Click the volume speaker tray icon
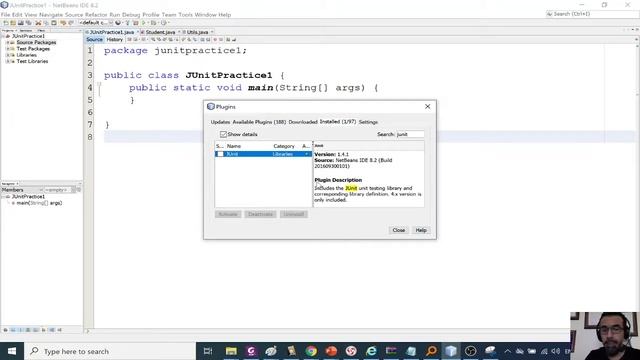The image size is (640, 360). tap(556, 351)
